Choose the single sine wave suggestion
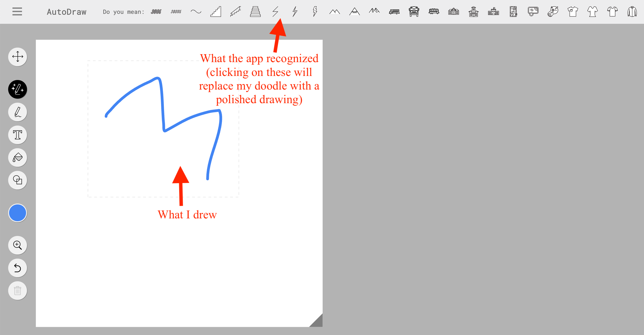644x335 pixels. (x=196, y=12)
